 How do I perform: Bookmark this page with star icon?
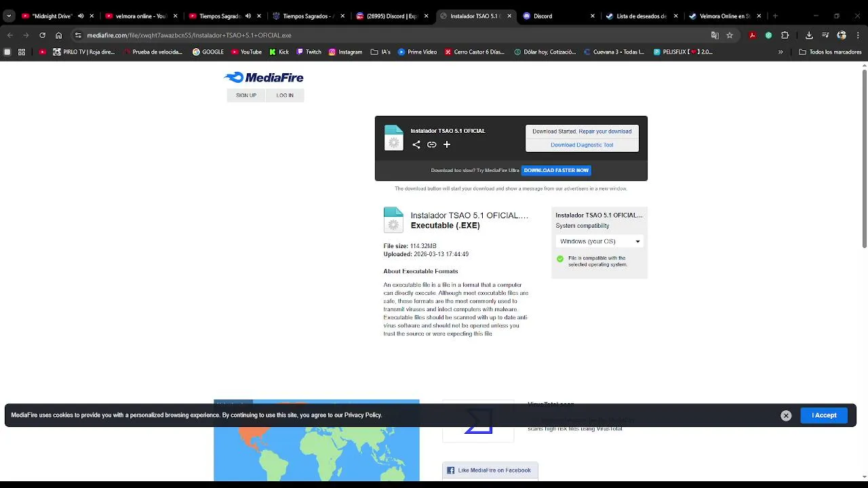(730, 35)
